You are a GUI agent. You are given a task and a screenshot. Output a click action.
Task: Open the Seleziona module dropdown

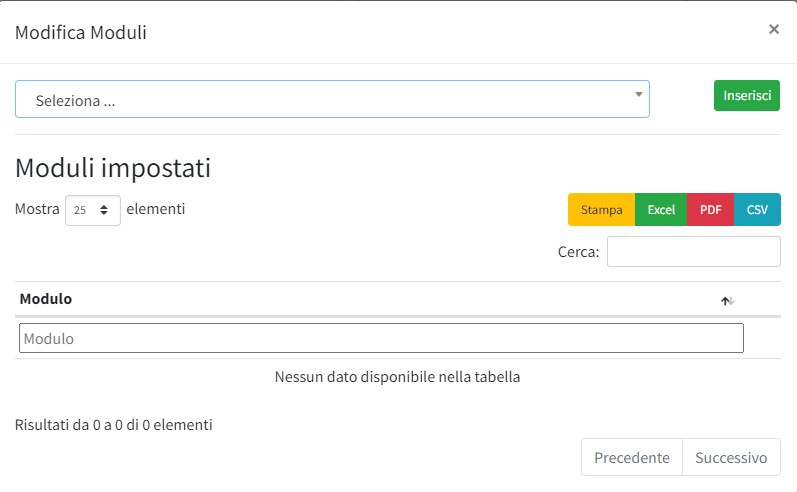(331, 100)
